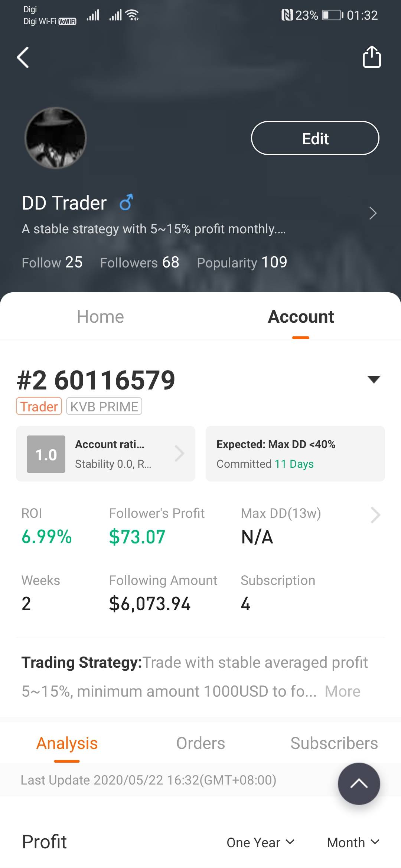This screenshot has width=401, height=868.
Task: Open Max DD details chevron
Action: 375,515
